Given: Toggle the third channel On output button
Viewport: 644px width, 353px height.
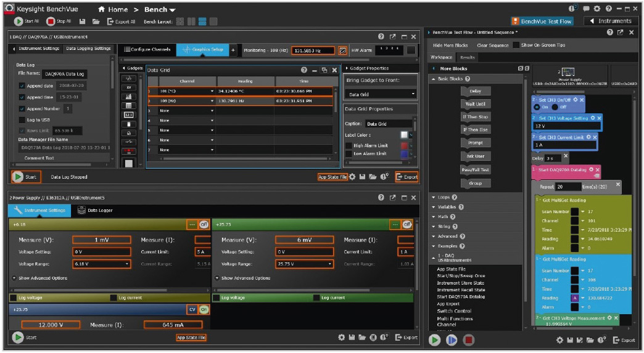Looking at the screenshot, I should [204, 309].
